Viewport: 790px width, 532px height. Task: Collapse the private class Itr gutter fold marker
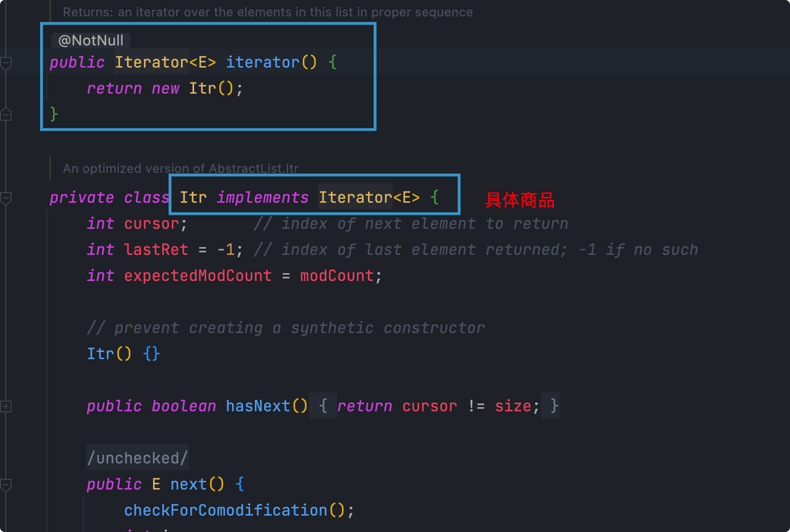tap(6, 198)
